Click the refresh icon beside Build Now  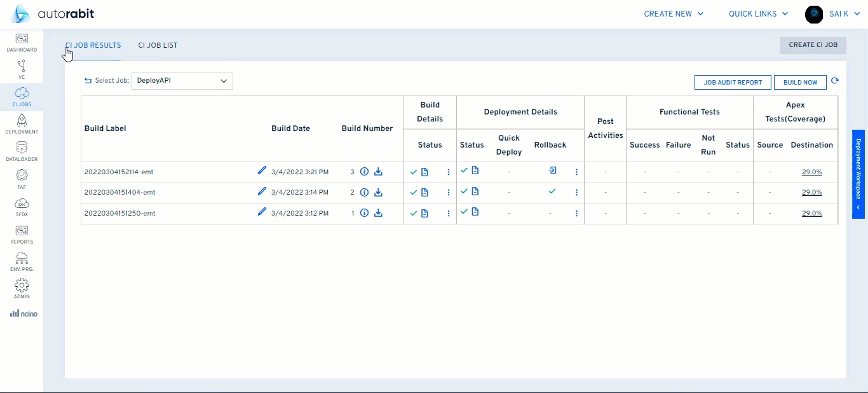835,81
